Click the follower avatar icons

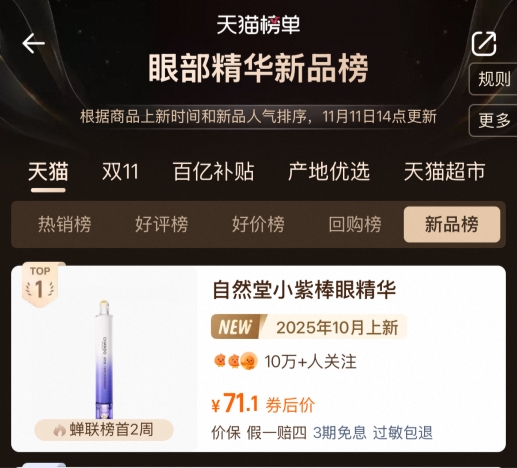(236, 361)
